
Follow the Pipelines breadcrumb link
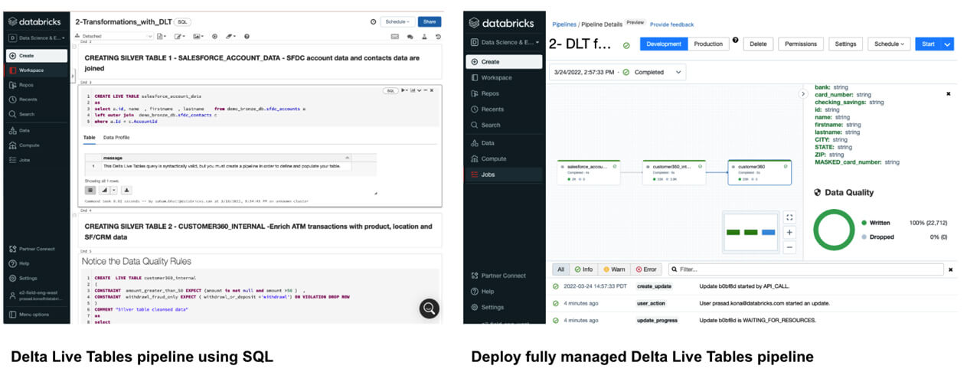click(564, 24)
